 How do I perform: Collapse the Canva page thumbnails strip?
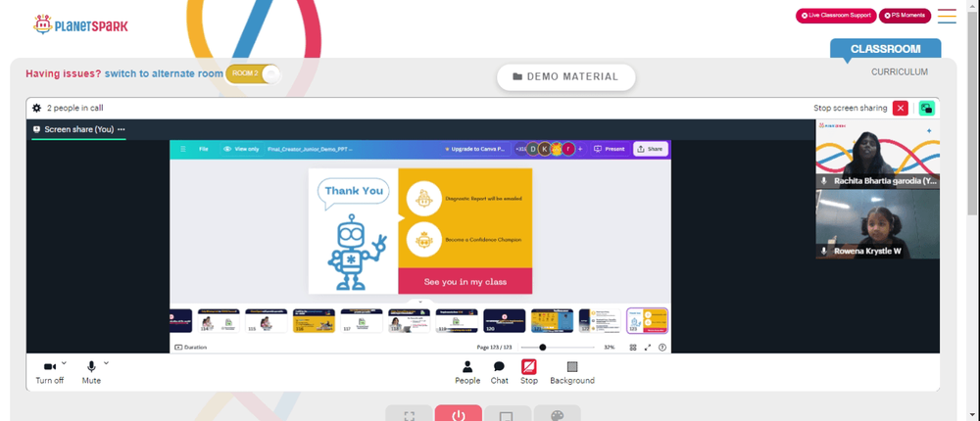[420, 302]
